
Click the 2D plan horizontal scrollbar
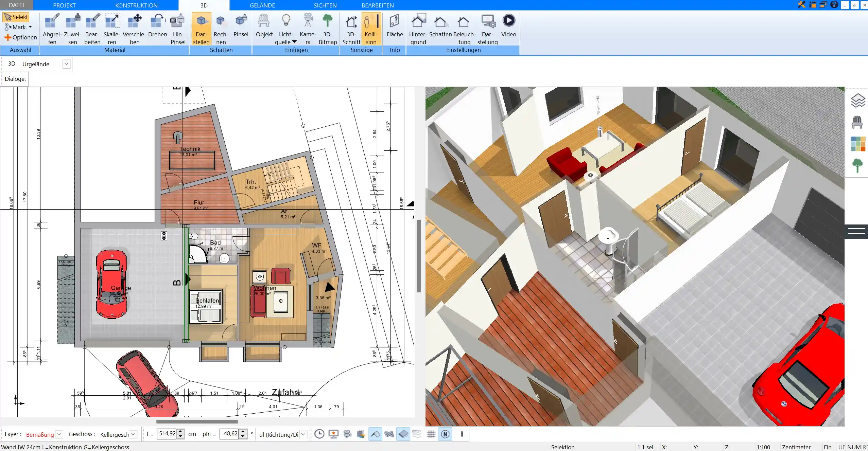197,421
